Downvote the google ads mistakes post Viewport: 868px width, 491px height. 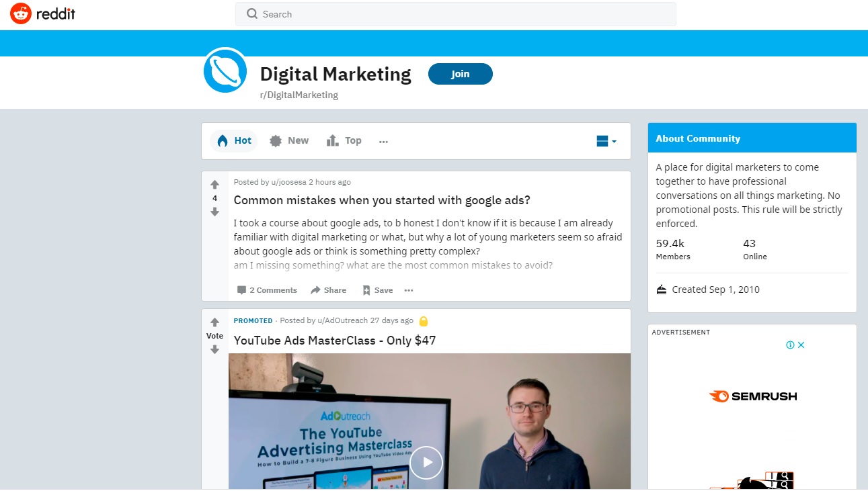214,212
